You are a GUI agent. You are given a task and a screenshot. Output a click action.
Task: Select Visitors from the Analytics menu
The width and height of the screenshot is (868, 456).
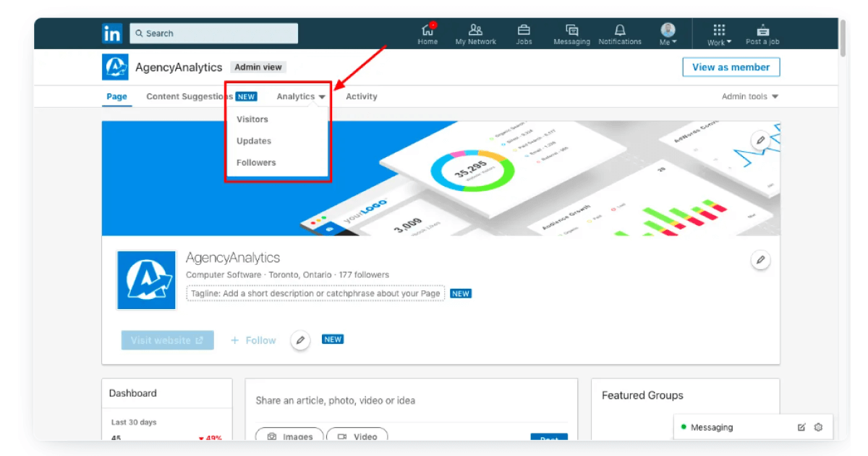tap(252, 119)
